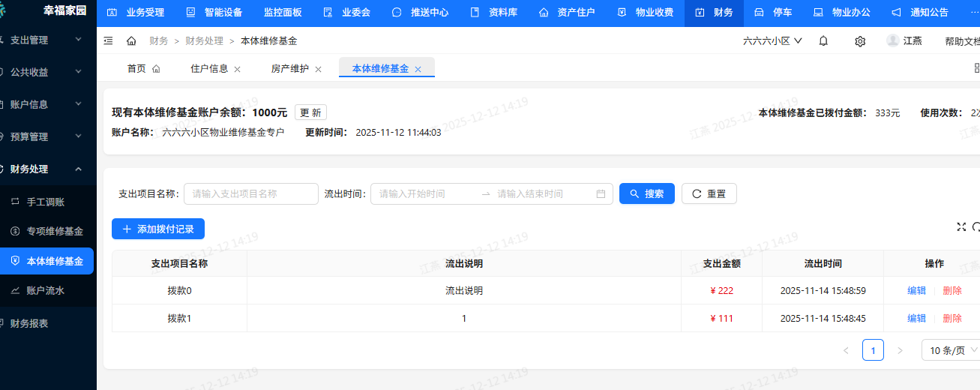Go to the next page with the pagination arrow
Screen dimensions: 980x390
click(901, 350)
